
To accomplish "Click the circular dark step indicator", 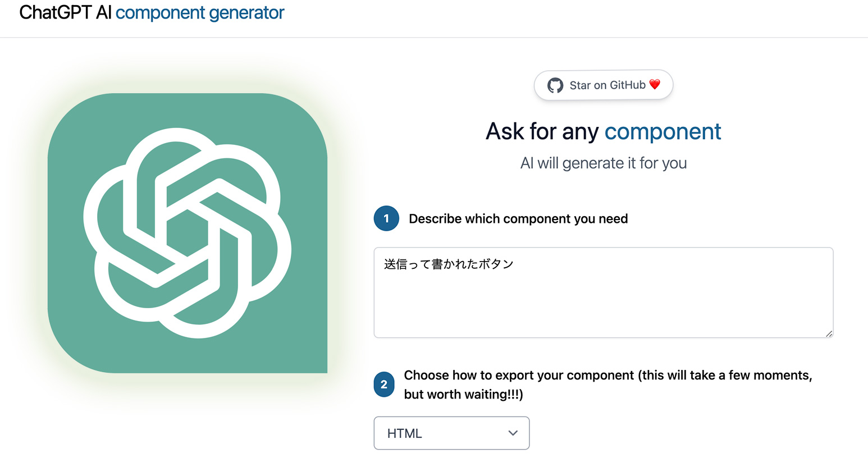I will (386, 218).
